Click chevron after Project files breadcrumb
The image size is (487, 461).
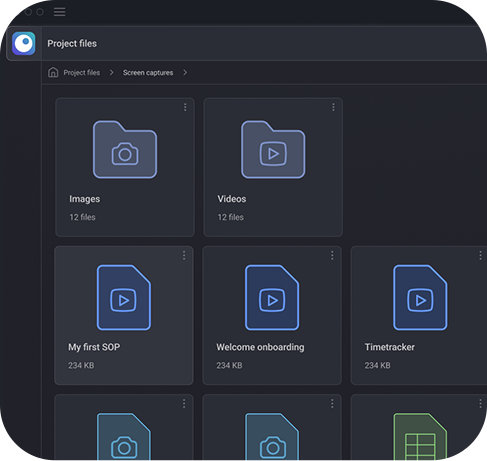tap(112, 72)
